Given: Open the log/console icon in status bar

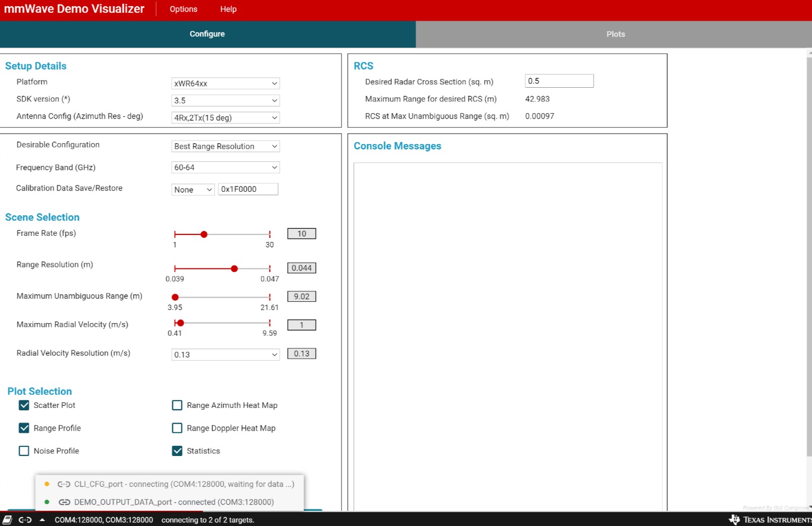Looking at the screenshot, I should coord(7,520).
